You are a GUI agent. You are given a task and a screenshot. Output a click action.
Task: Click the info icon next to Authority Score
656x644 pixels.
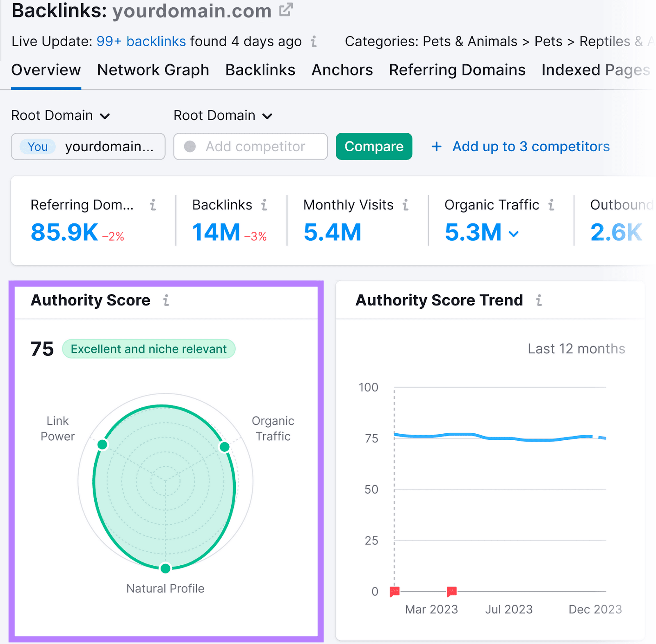click(x=166, y=300)
